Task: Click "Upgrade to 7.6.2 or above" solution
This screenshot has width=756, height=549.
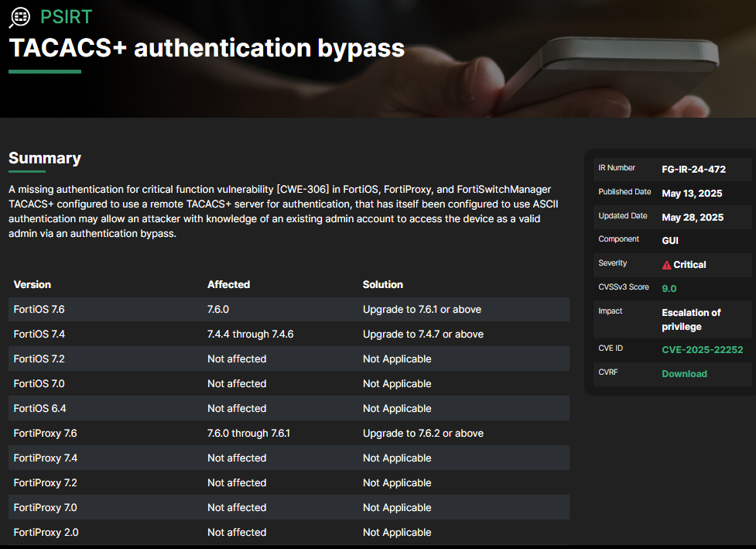Action: click(x=422, y=433)
